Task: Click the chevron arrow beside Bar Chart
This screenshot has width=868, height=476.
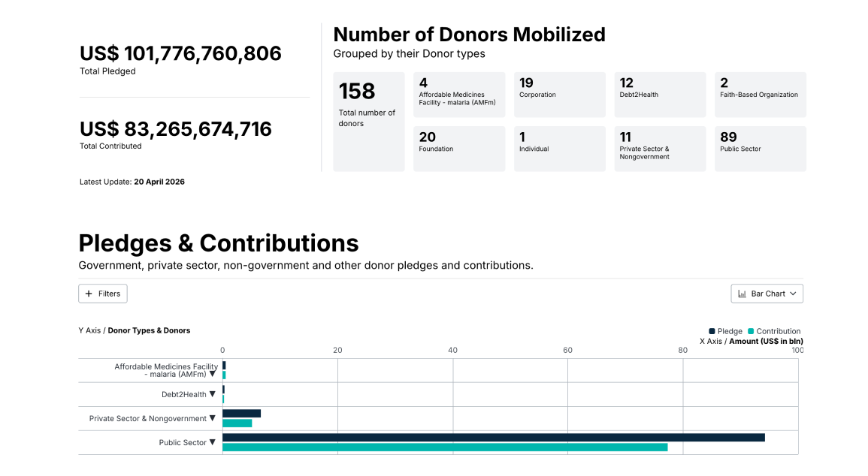Action: 794,294
